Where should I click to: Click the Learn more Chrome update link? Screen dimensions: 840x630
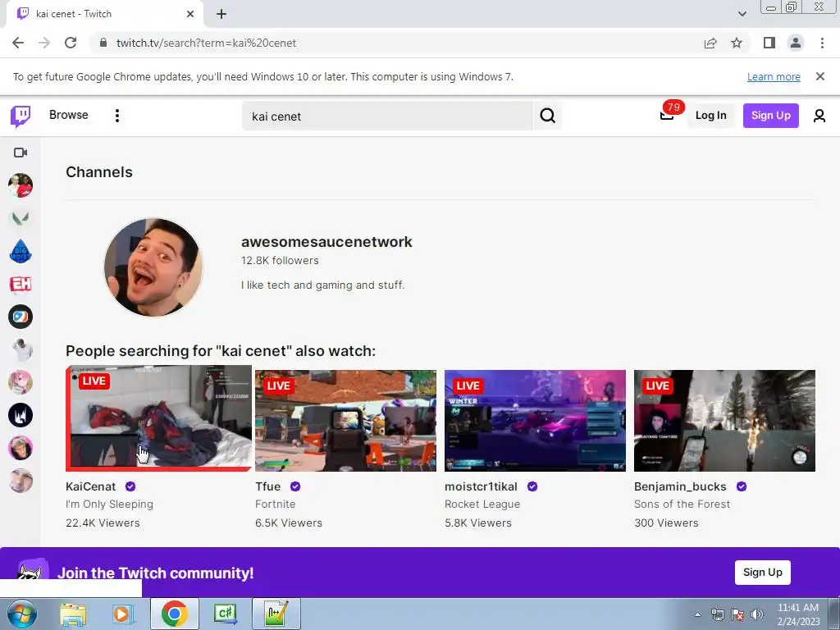(774, 76)
